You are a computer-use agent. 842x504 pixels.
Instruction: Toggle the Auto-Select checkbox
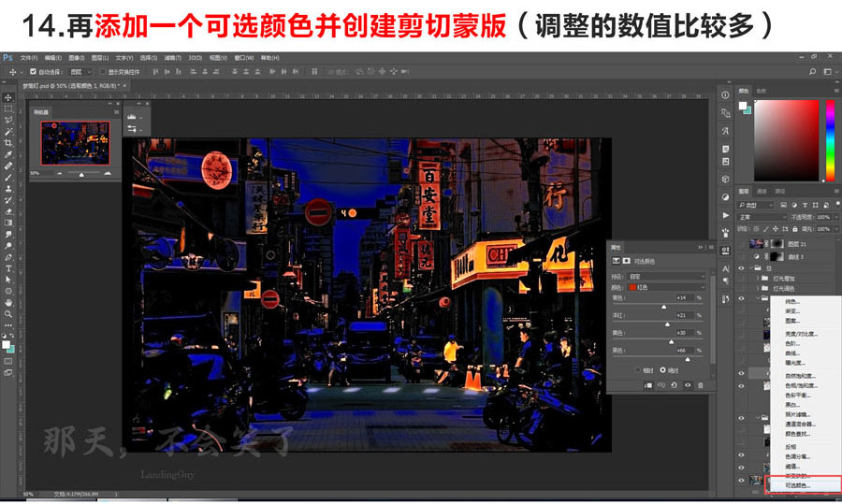(x=33, y=71)
